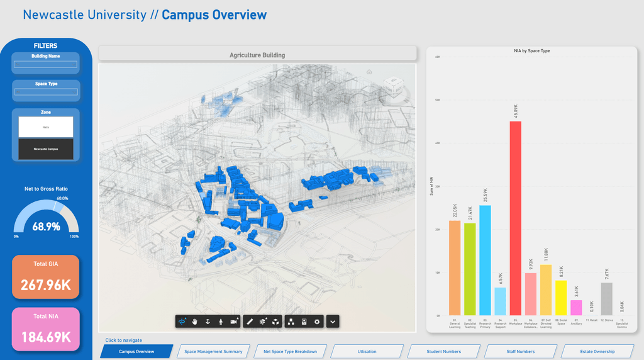Image resolution: width=644 pixels, height=360 pixels.
Task: Select yellow Social Space bar
Action: [561, 298]
